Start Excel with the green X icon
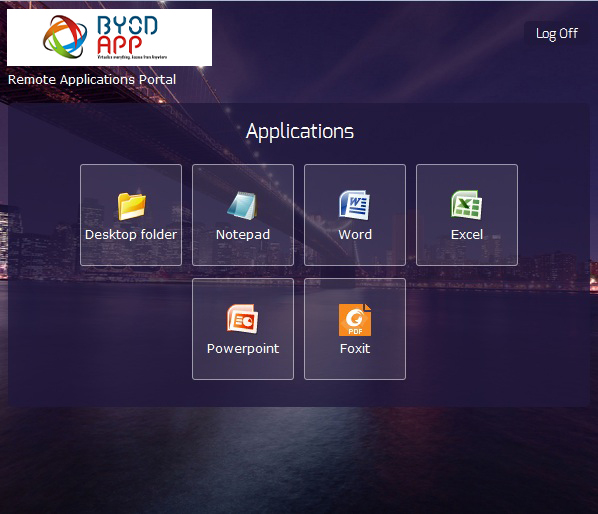The image size is (598, 514). tap(466, 205)
